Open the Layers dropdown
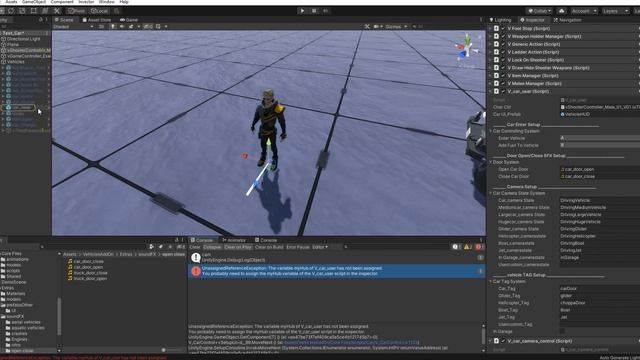Image resolution: width=640 pixels, height=360 pixels. tap(615, 11)
